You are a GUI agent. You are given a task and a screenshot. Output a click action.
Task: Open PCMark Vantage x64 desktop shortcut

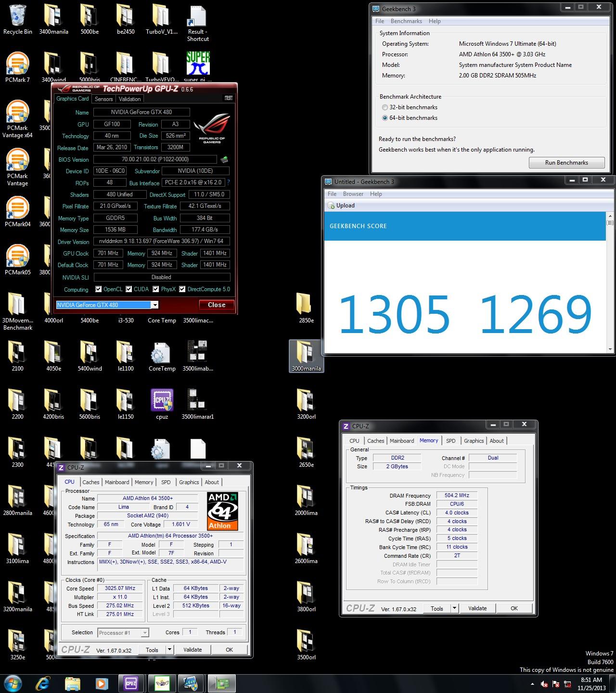click(18, 119)
